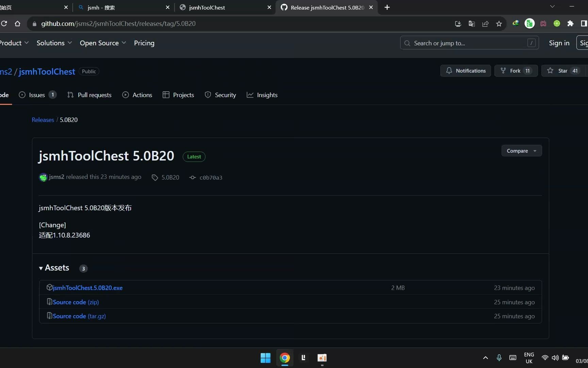Image resolution: width=588 pixels, height=368 pixels.
Task: Close the jsmh search tab
Action: coord(167,7)
